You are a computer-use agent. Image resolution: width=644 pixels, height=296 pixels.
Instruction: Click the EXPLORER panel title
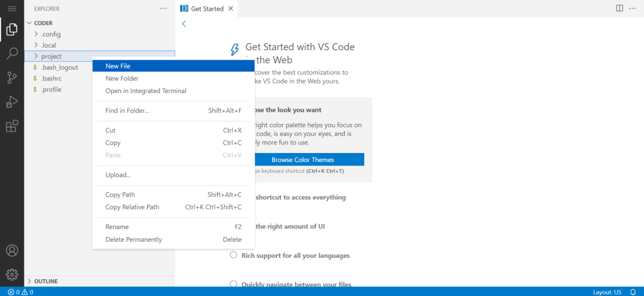pos(47,8)
